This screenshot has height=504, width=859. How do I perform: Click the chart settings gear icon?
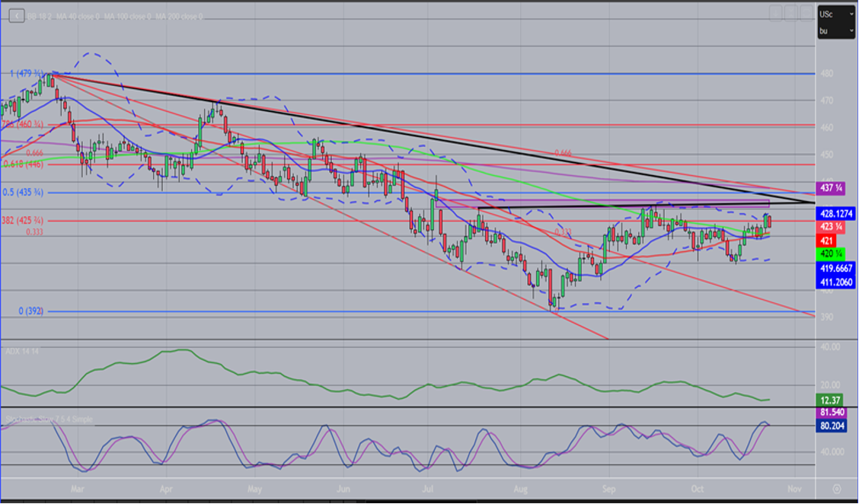tap(836, 488)
